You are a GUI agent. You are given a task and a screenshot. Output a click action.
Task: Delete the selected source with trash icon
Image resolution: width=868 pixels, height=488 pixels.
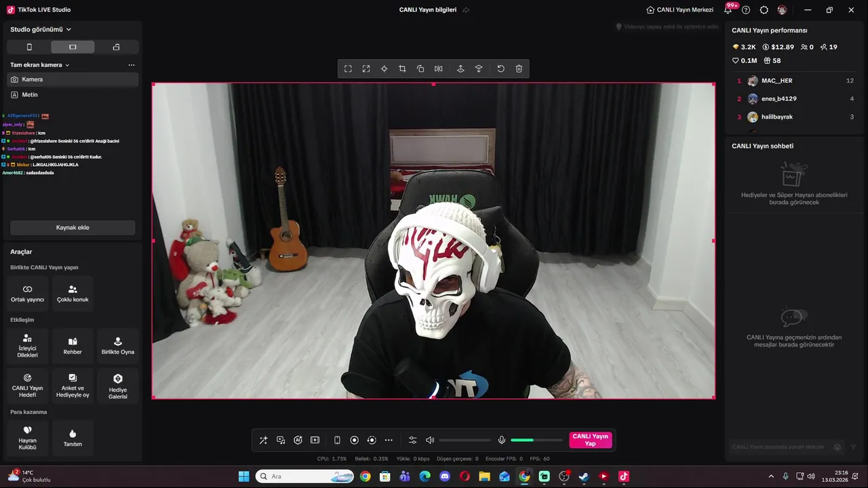point(519,68)
